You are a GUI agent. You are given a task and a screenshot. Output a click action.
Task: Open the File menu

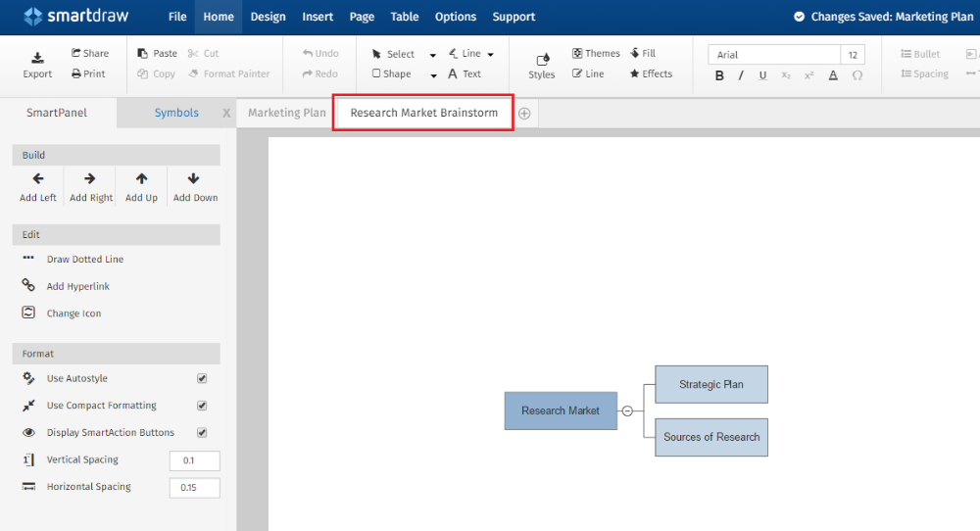pos(177,17)
